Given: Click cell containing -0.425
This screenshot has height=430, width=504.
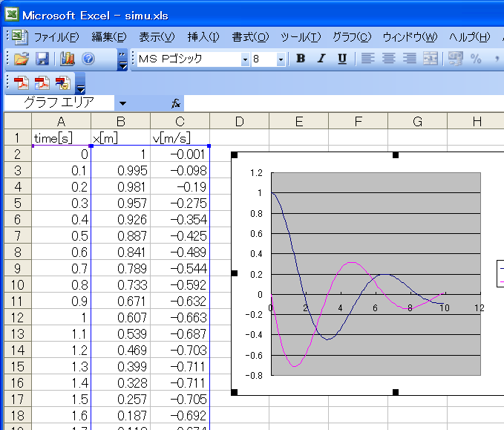Looking at the screenshot, I should 180,236.
